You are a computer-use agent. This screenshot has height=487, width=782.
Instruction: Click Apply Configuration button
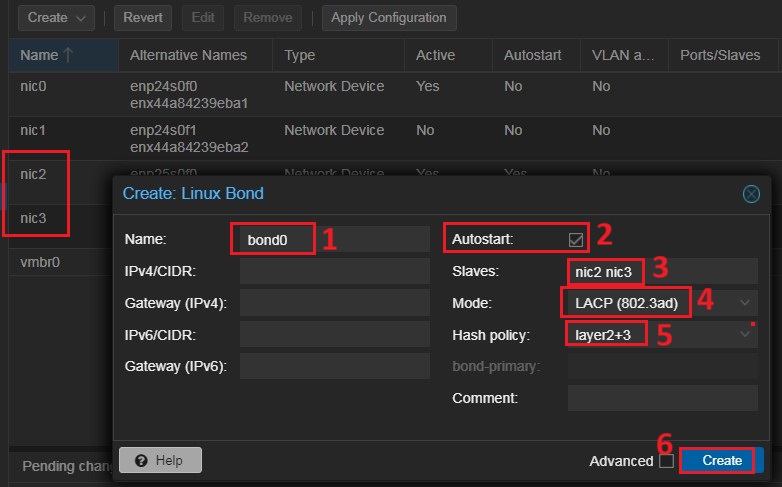click(x=389, y=18)
